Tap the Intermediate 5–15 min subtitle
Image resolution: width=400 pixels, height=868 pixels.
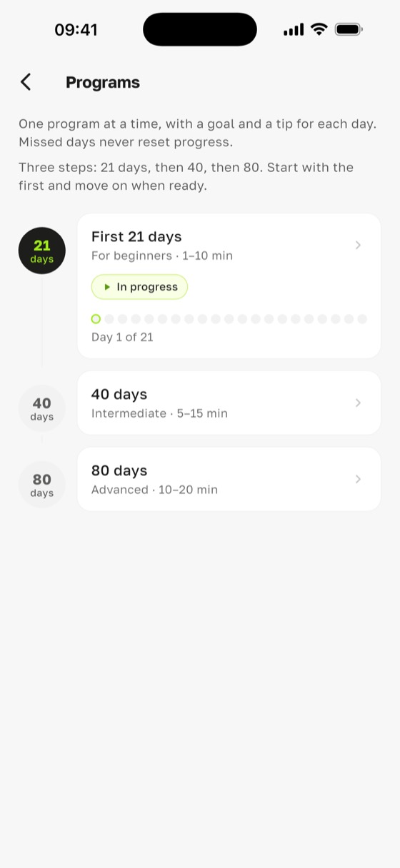click(159, 413)
